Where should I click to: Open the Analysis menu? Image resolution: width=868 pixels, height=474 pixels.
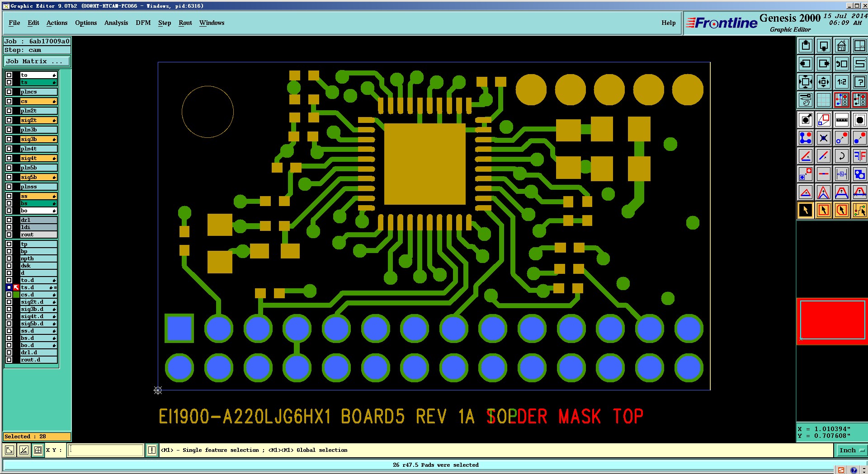[x=116, y=23]
